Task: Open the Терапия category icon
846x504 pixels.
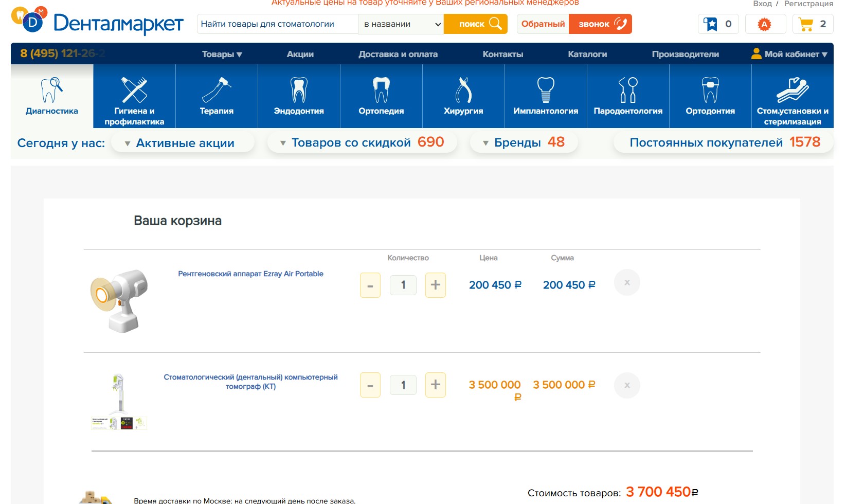Action: point(217,96)
